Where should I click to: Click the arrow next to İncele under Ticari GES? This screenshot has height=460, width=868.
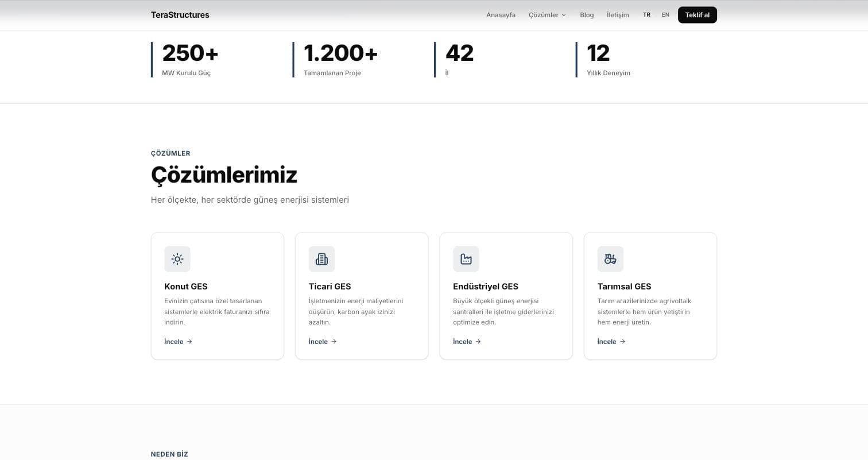[x=334, y=342]
